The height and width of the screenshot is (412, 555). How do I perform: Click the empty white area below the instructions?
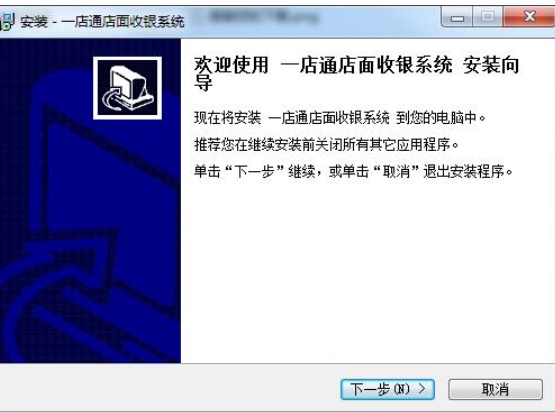(368, 271)
